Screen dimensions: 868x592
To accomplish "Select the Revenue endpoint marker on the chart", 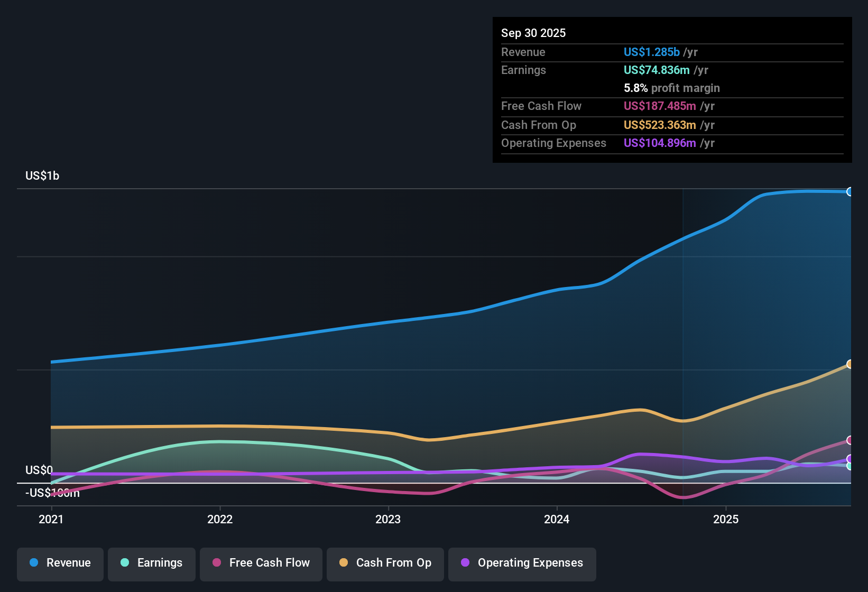I will [x=849, y=191].
